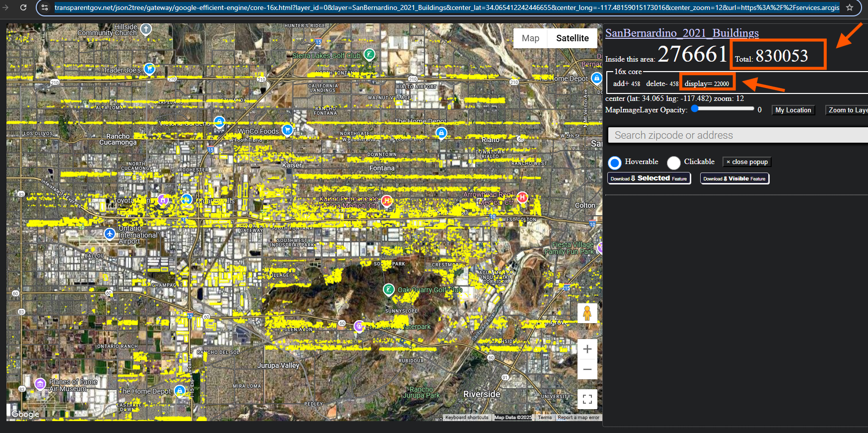Click the Riverside city label on map
868x433 pixels.
482,394
